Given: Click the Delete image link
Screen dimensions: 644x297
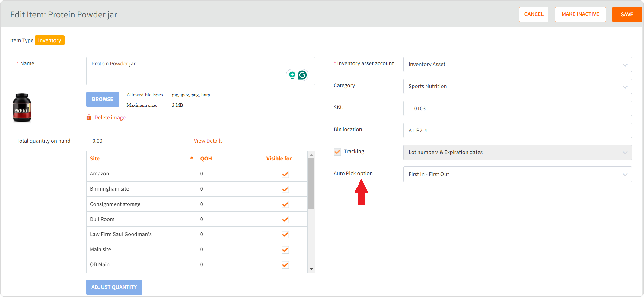Looking at the screenshot, I should (x=110, y=118).
